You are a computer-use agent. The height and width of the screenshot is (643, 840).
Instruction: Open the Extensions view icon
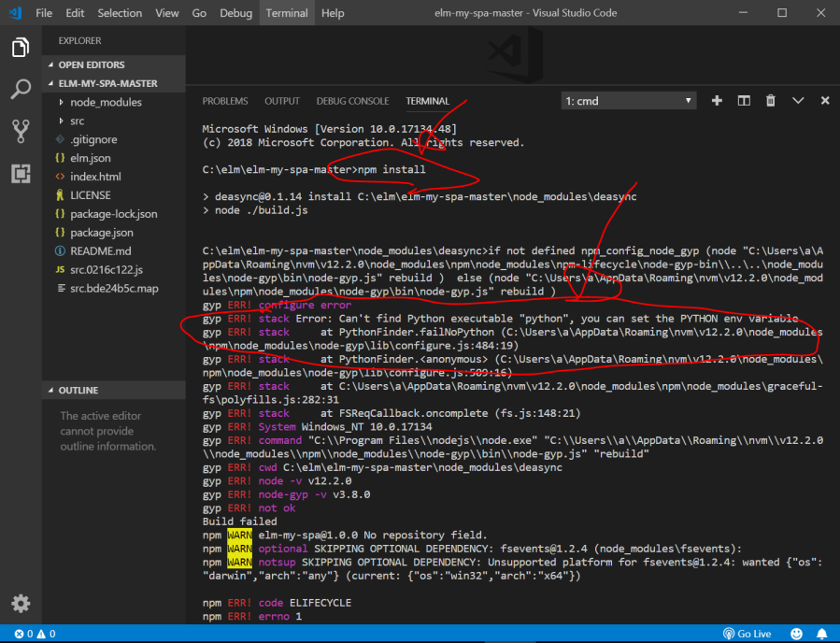pos(21,173)
